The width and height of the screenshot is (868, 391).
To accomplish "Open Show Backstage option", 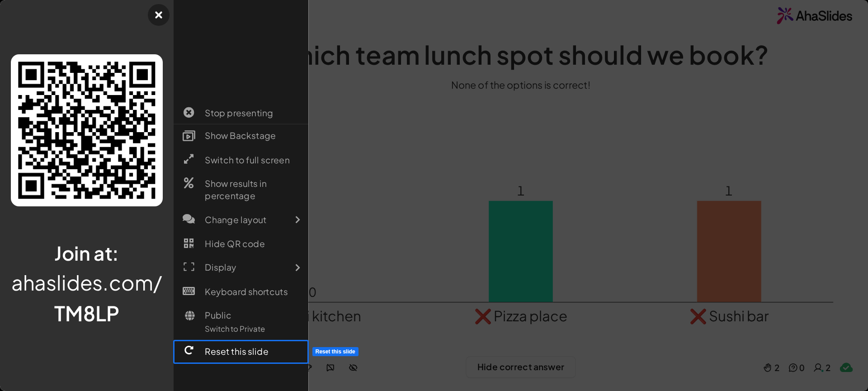I will 241,136.
